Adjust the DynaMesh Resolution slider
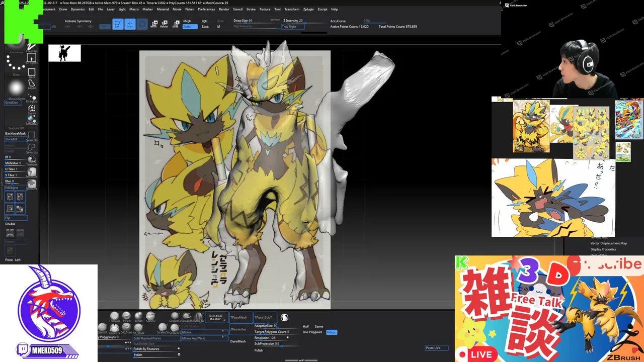 pos(272,338)
